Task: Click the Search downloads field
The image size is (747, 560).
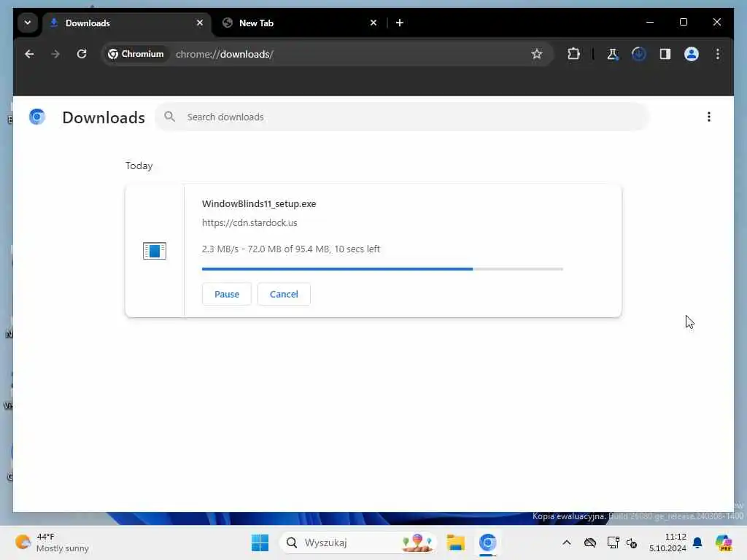Action: pyautogui.click(x=403, y=117)
